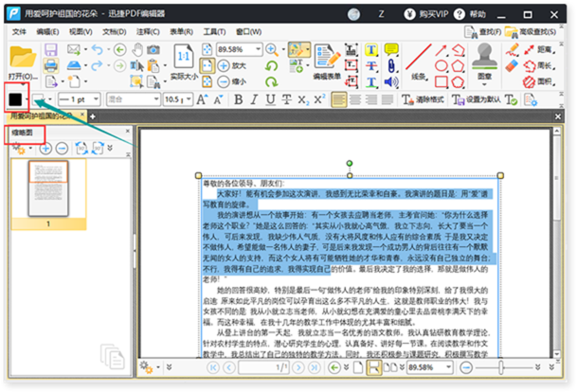Viewport: 577px width, 392px height.
Task: Toggle left text alignment
Action: 338,99
